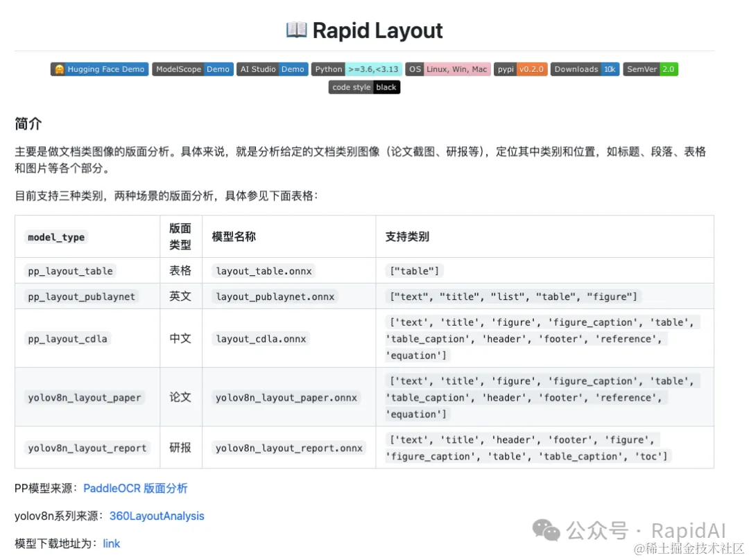This screenshot has width=749, height=560.
Task: Open the pypi v0.2.0 badge
Action: point(520,69)
